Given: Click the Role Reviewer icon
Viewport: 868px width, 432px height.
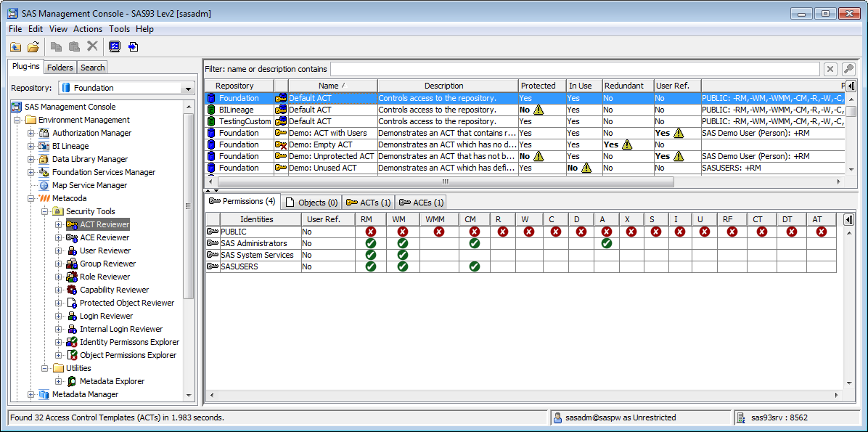Looking at the screenshot, I should pyautogui.click(x=71, y=277).
